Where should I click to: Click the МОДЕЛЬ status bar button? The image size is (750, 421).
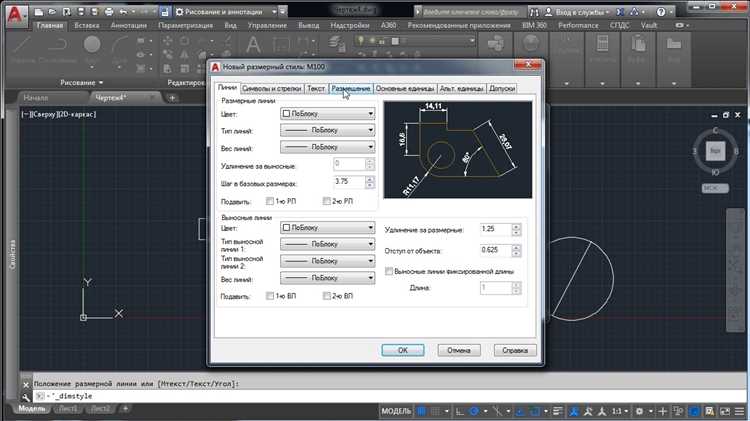click(396, 412)
